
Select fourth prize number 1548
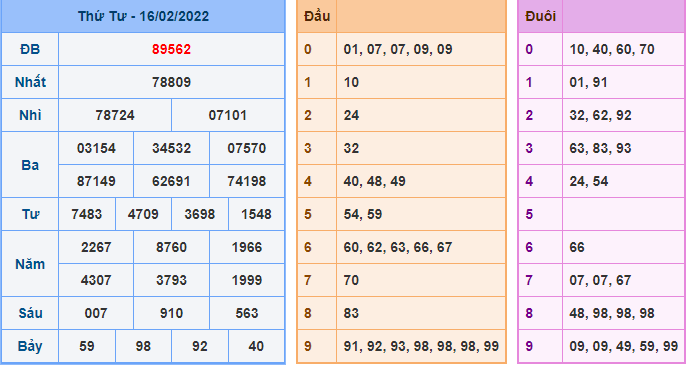pos(256,214)
